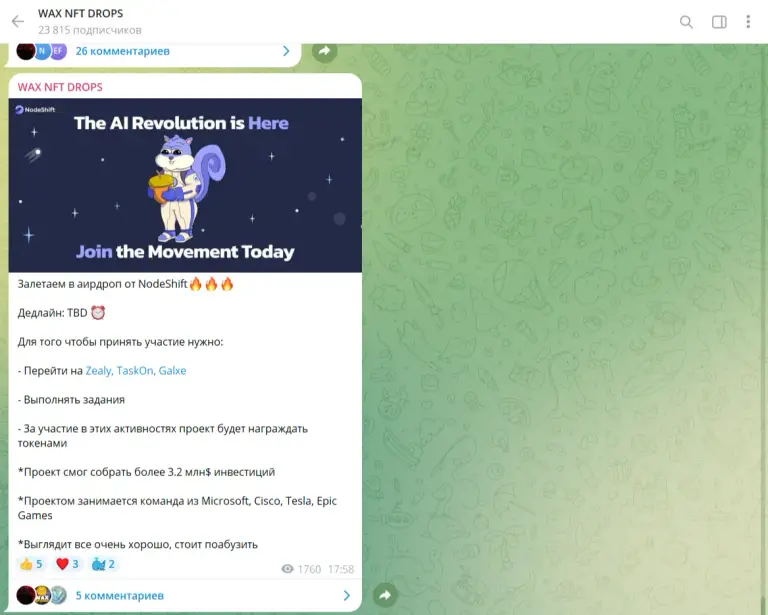Click the line Для того чтобы принять участие нужно:
Screen dimensions: 768x615
pyautogui.click(x=120, y=342)
